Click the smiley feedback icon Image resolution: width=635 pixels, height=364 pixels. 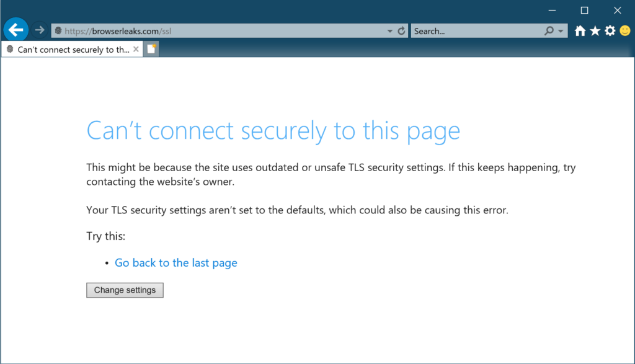625,31
